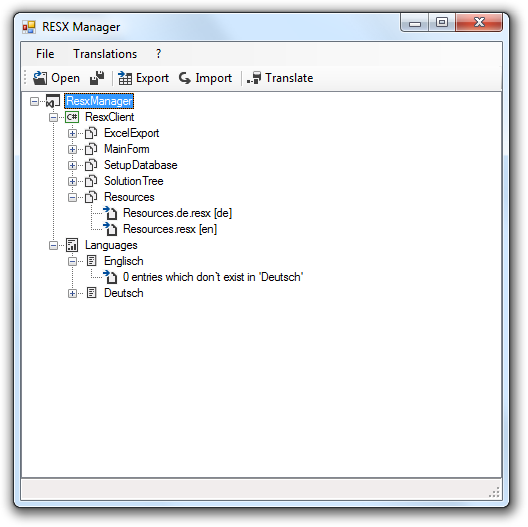The image size is (528, 527).
Task: Click the Import arrow icon
Action: pos(185,78)
